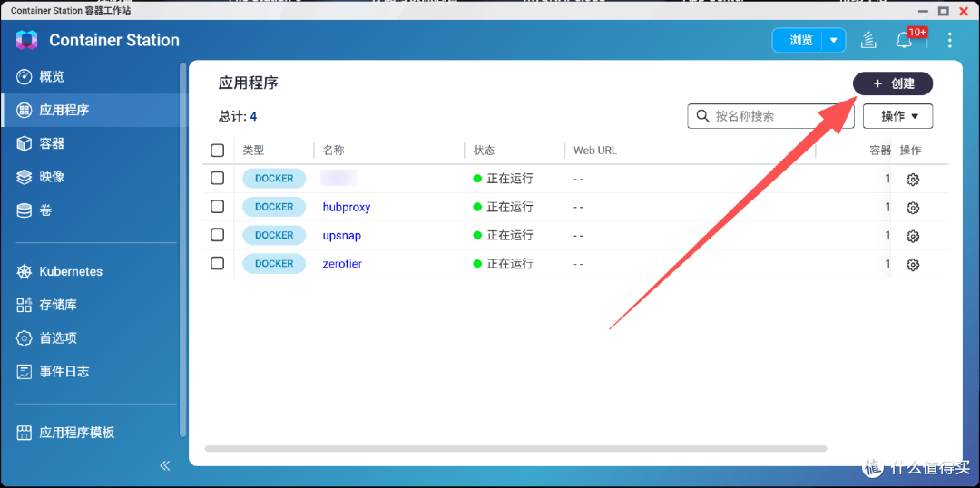Minimize the Container Station window
The image size is (980, 488).
pyautogui.click(x=923, y=11)
